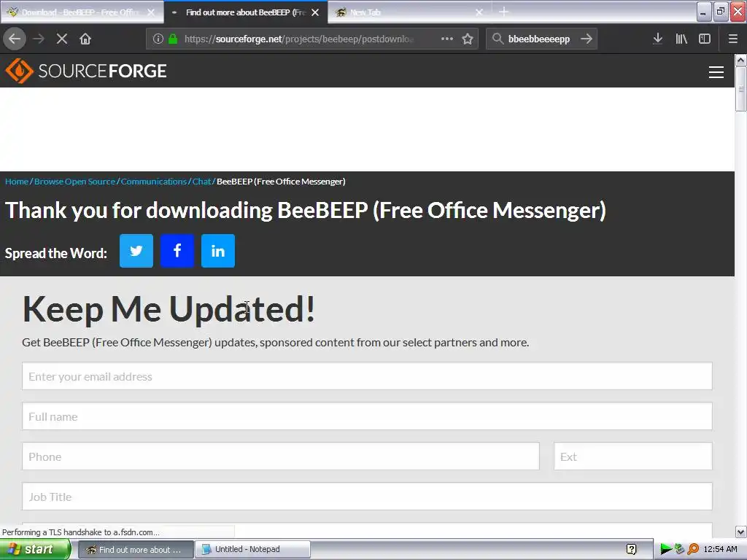
Task: Share on Twitter
Action: (x=136, y=251)
